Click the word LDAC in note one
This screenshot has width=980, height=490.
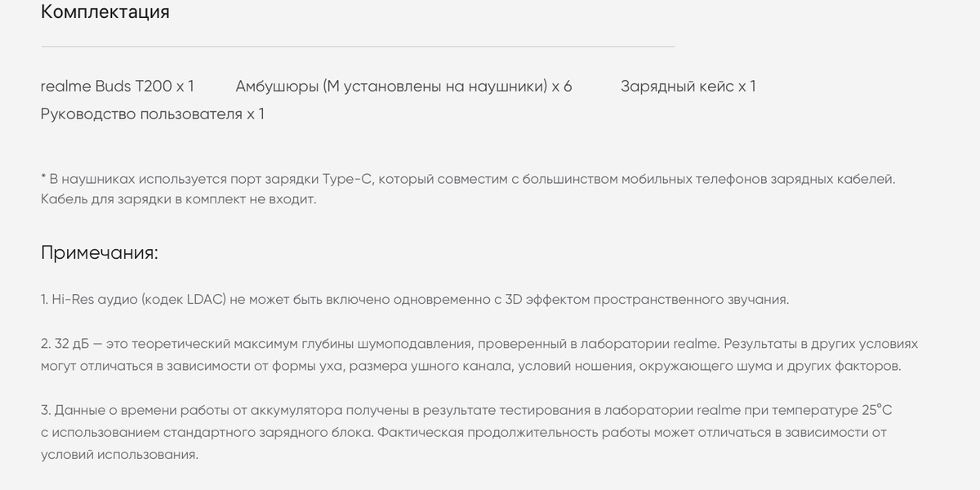coord(205,299)
